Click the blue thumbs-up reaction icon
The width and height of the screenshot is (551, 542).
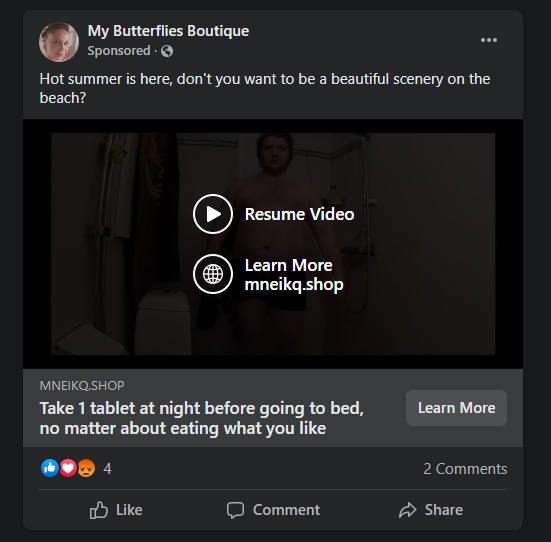point(50,468)
